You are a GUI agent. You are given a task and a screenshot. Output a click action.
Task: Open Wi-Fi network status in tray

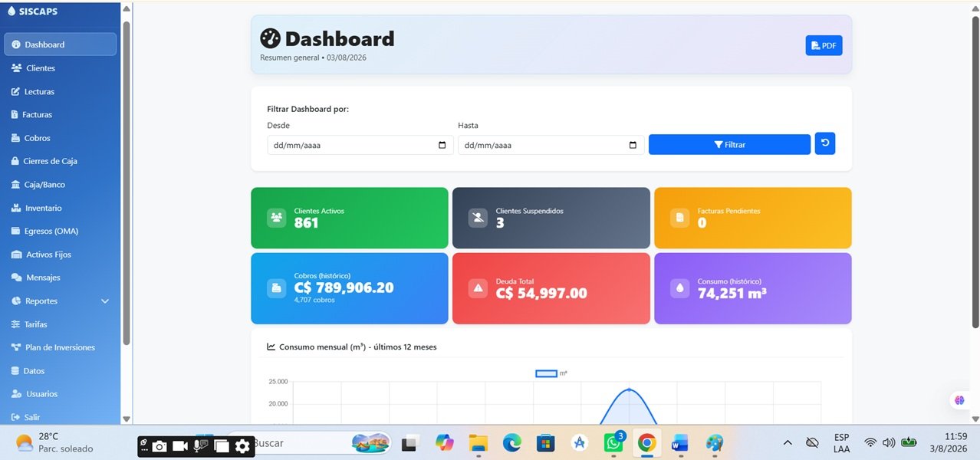click(x=870, y=443)
